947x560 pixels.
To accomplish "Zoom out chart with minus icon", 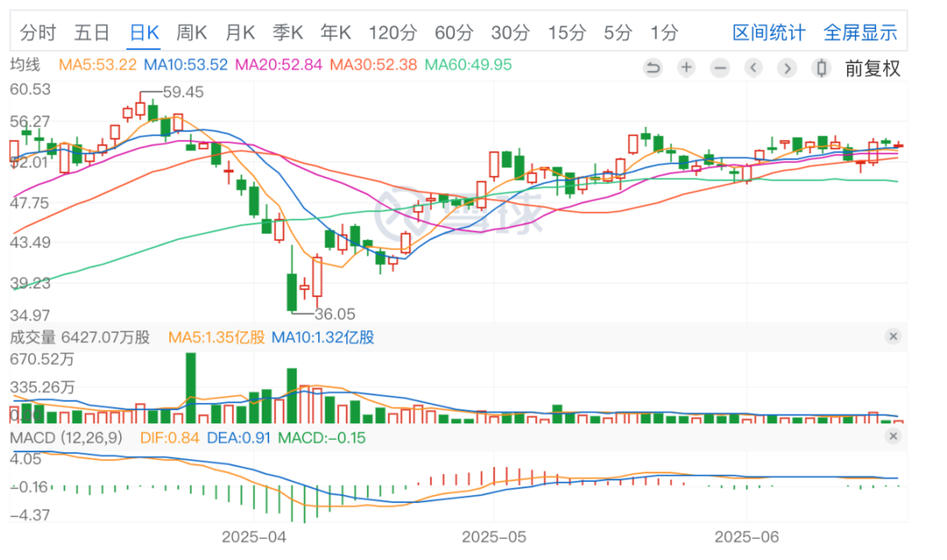I will 720,67.
